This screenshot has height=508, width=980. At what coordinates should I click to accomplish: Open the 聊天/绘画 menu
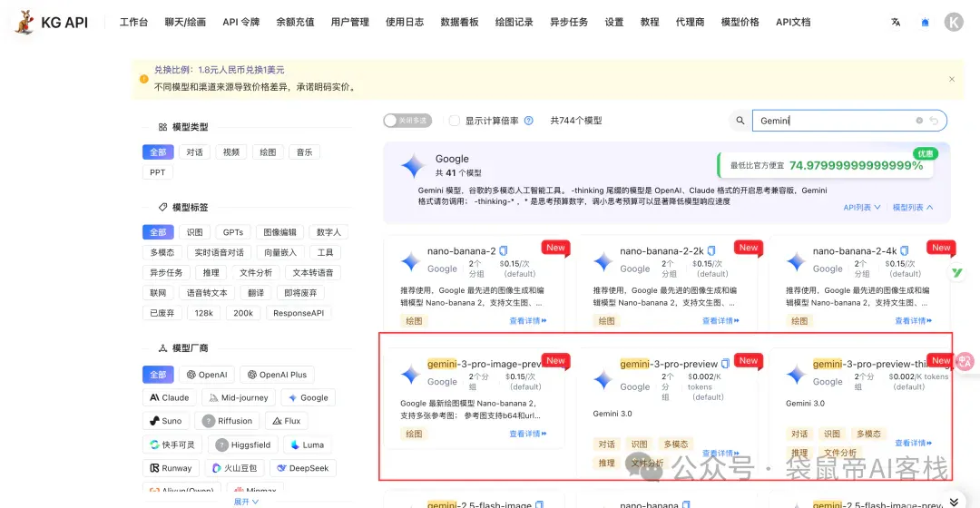(185, 22)
